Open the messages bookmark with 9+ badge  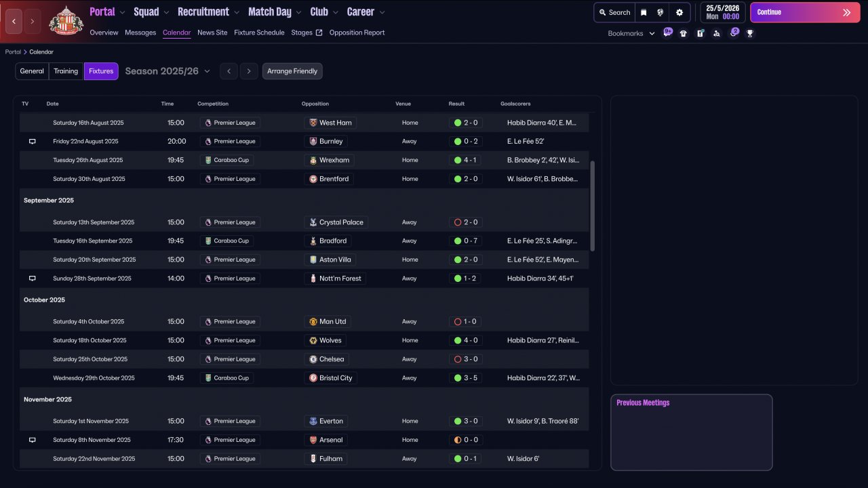click(667, 33)
